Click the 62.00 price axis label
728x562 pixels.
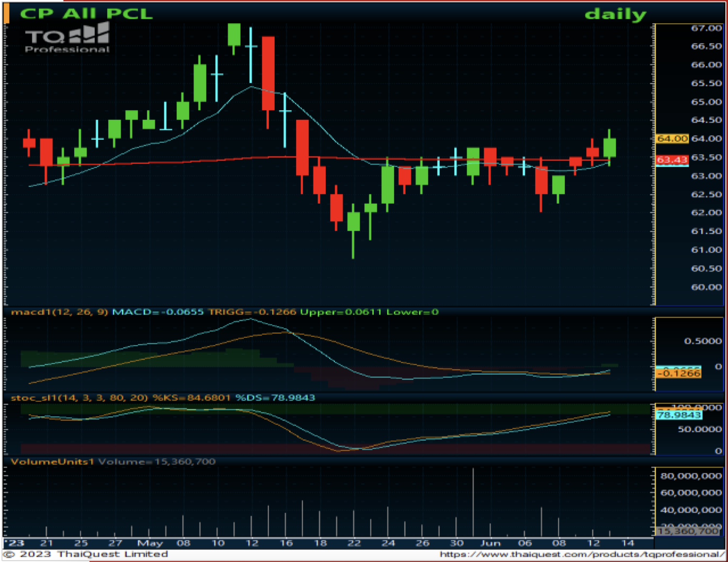[706, 213]
